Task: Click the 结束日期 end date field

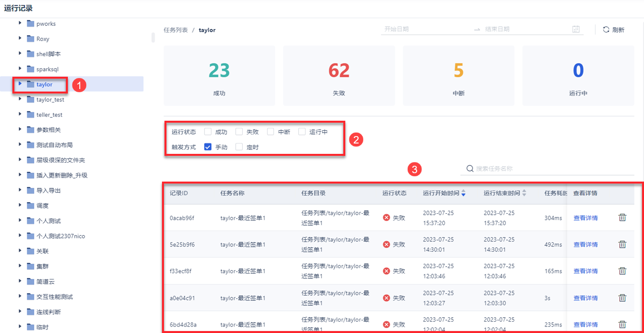Action: pyautogui.click(x=525, y=29)
